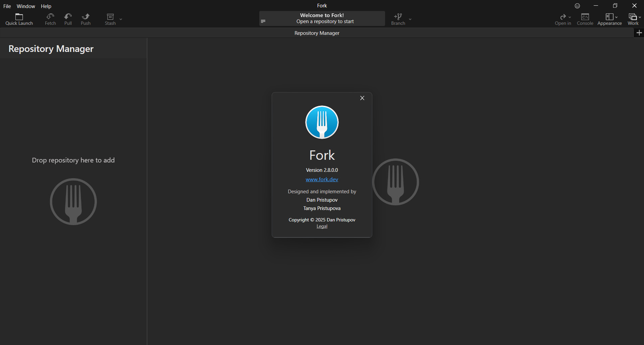Screen dimensions: 644x345
Task: Click the Welcome to Fork status box
Action: click(x=322, y=18)
